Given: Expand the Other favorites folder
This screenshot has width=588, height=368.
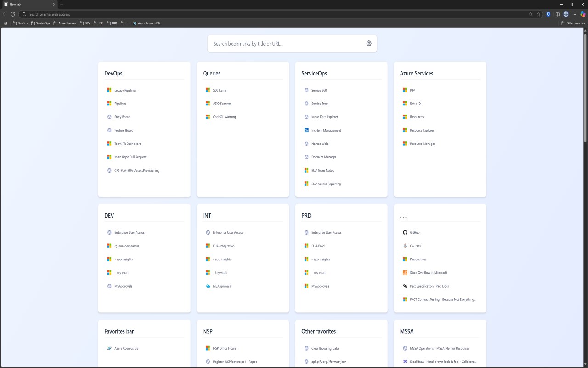Looking at the screenshot, I should pos(573,23).
